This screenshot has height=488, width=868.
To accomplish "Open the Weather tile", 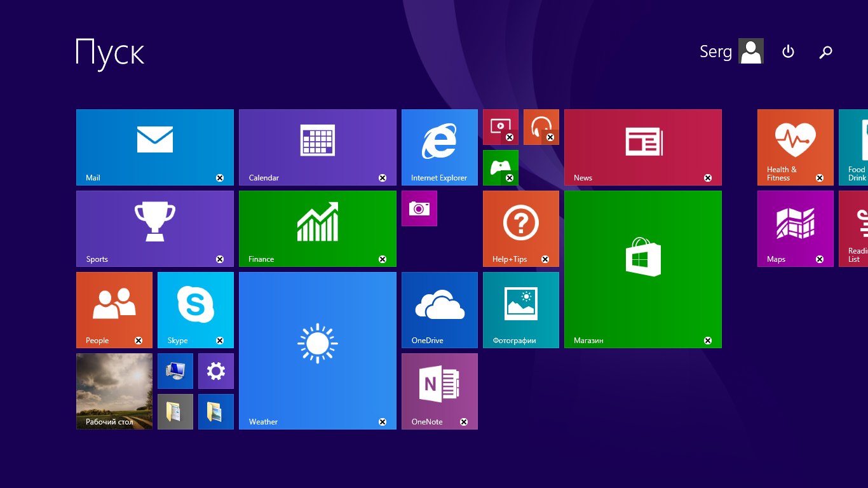I will (318, 351).
